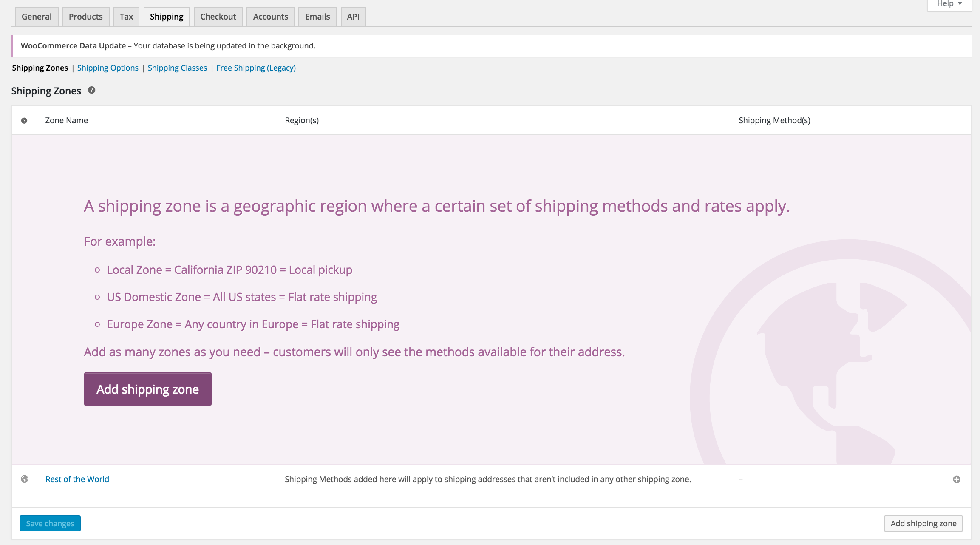Open Shipping Zones sub-navigation link
This screenshot has height=545, width=980.
tap(40, 68)
